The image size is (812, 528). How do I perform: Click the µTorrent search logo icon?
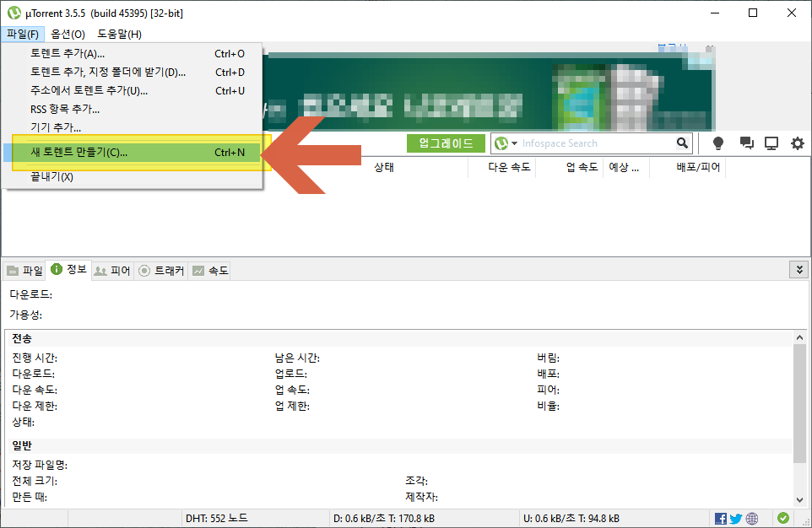[x=501, y=143]
